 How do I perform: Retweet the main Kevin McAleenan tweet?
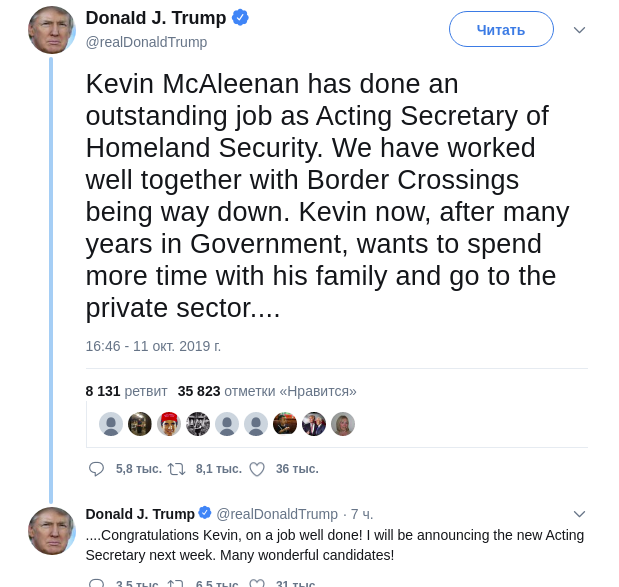coord(177,468)
